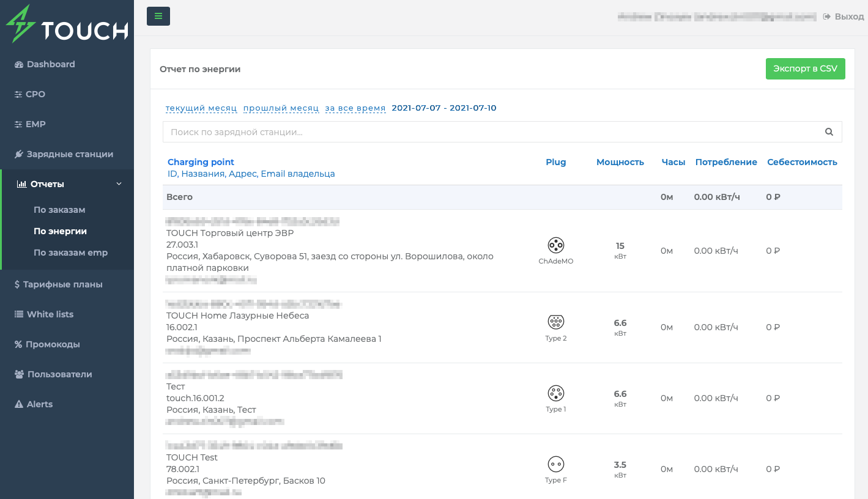Collapse the Отчеты menu chevron
Screen dimensions: 868x499
[x=119, y=184]
